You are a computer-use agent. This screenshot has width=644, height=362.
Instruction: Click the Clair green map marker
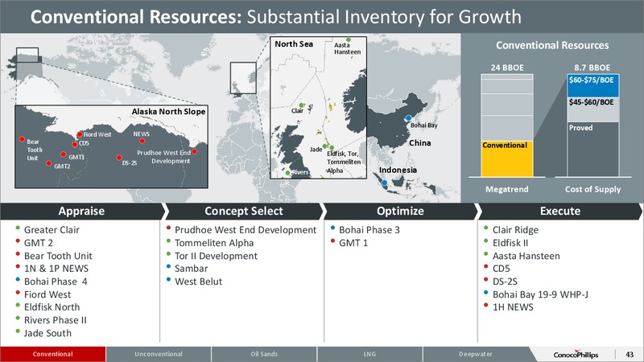coord(301,105)
